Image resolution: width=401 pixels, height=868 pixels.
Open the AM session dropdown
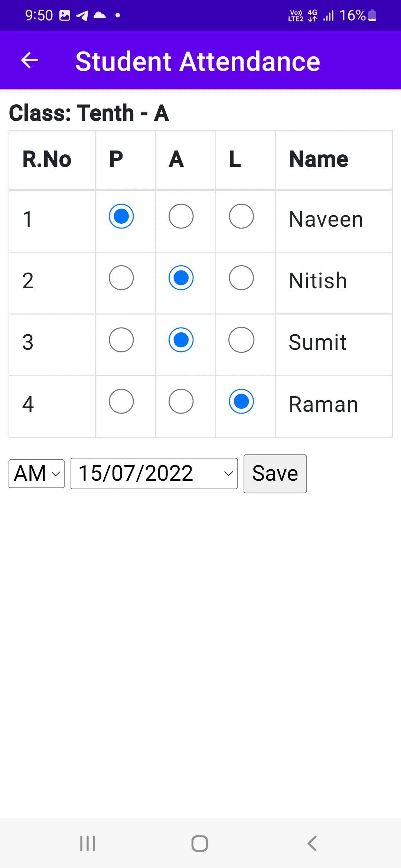pyautogui.click(x=36, y=474)
